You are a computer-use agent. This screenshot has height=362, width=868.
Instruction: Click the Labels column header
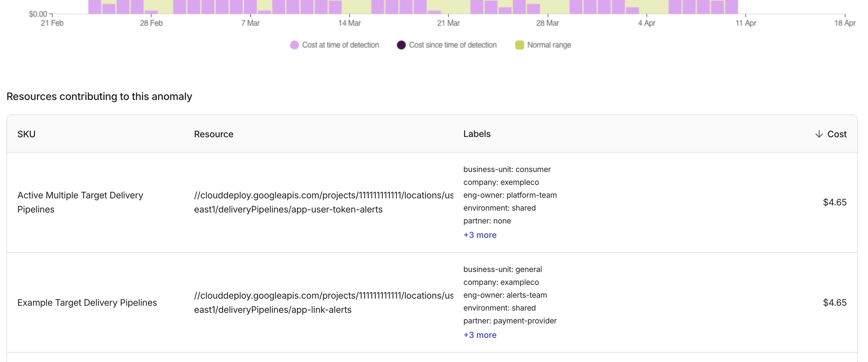(x=476, y=134)
